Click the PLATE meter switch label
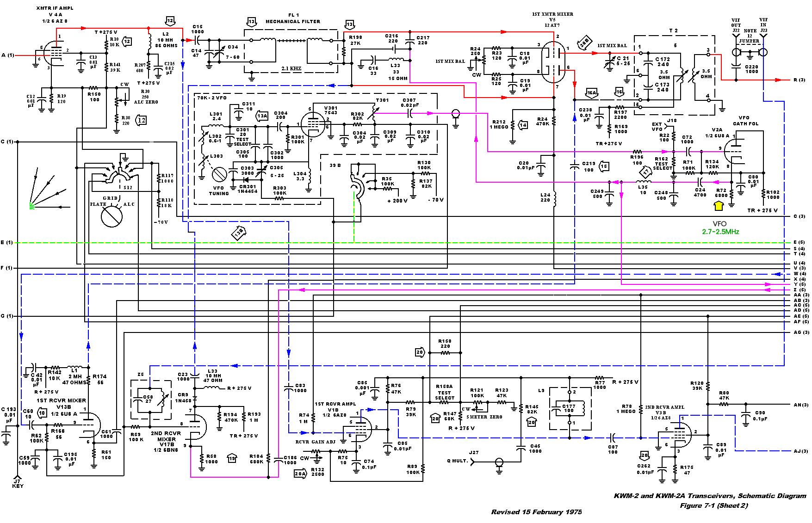The image size is (812, 523). 98,204
